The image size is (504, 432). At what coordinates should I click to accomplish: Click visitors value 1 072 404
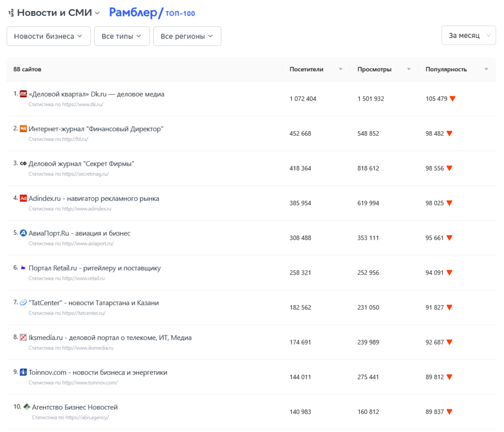[303, 99]
